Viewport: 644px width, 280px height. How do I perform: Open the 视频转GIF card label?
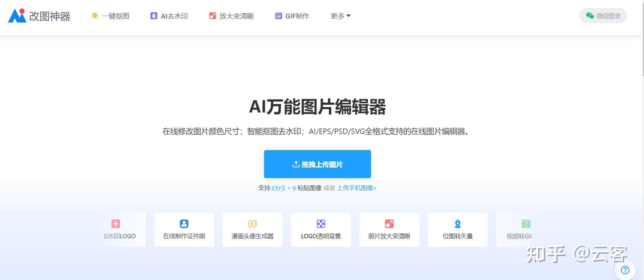point(519,236)
